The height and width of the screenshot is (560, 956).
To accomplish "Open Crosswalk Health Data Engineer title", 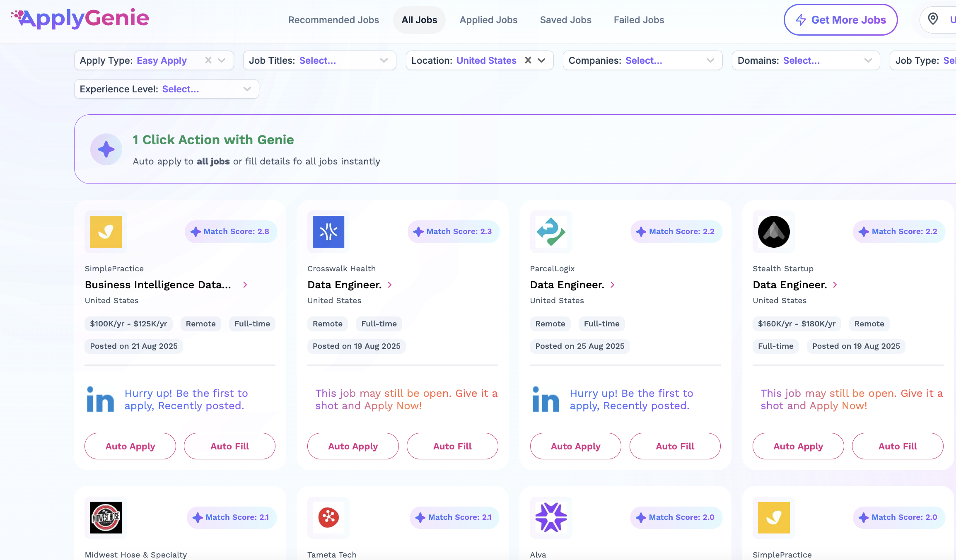I will (x=345, y=285).
